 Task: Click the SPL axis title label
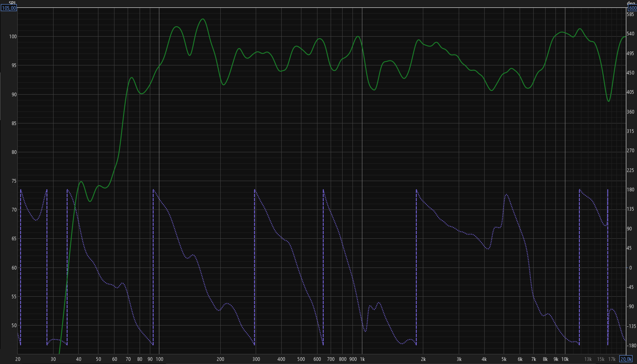point(12,2)
